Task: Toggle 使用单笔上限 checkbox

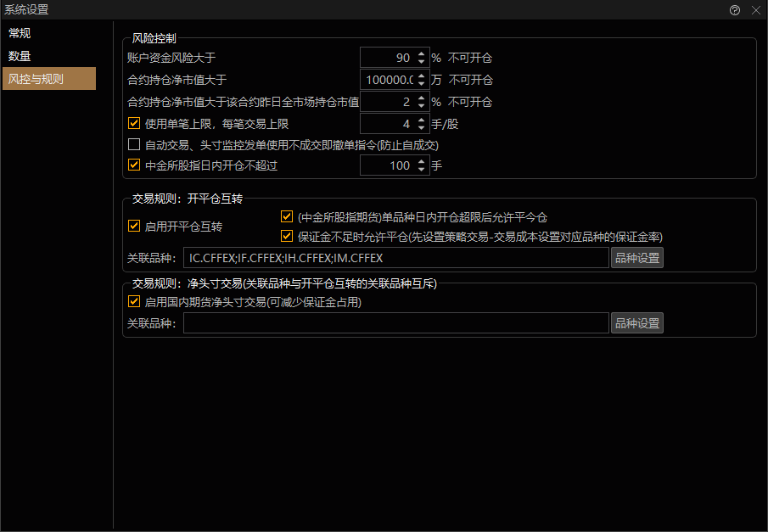Action: coord(134,123)
